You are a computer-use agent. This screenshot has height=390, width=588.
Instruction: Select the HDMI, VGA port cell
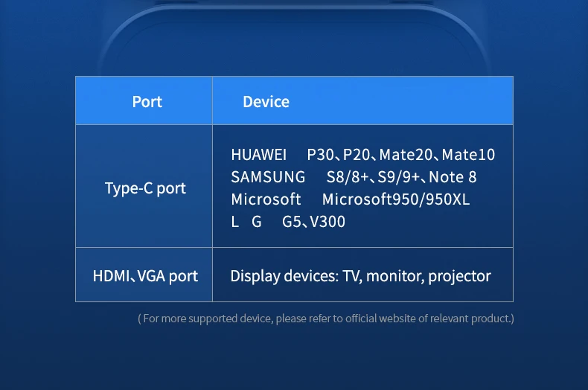coord(145,276)
